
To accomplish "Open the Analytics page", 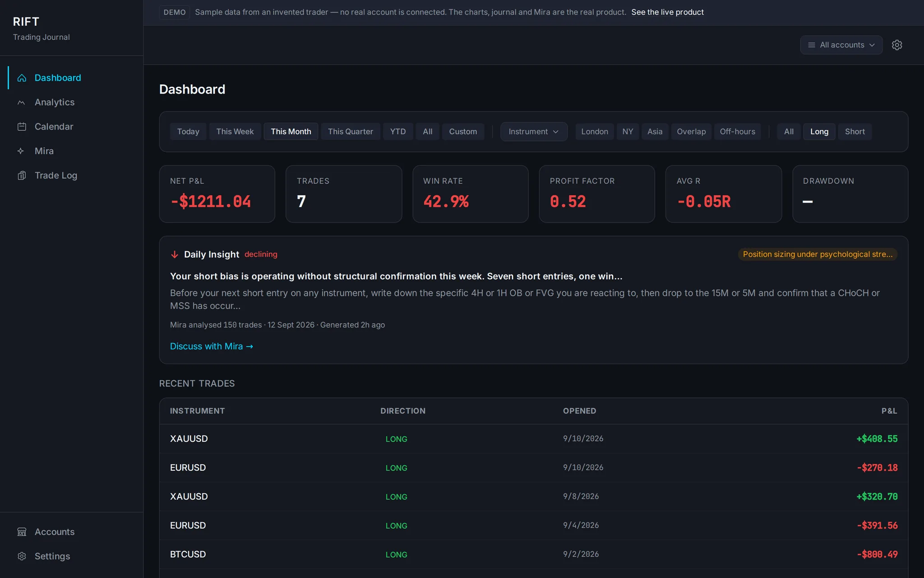I will pos(72,103).
